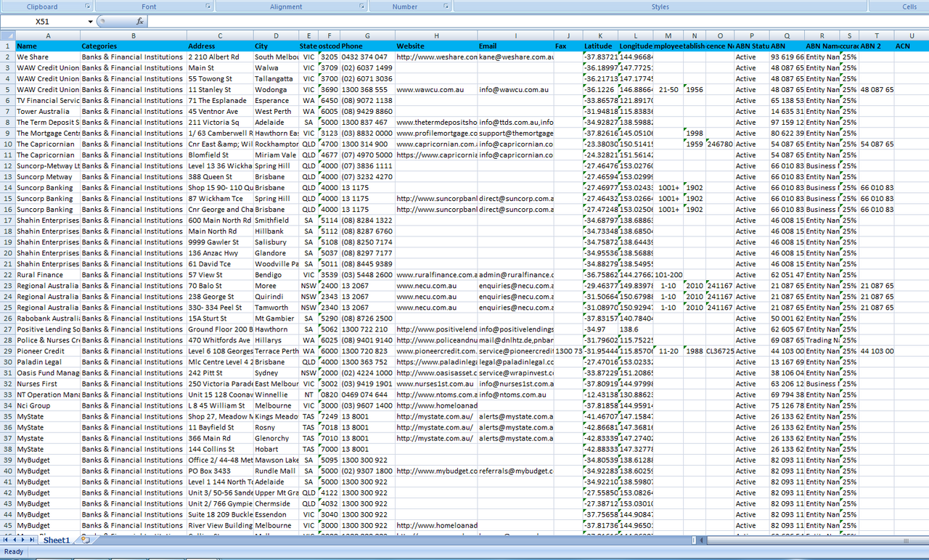Open the Alignment dialog launcher
Screen dimensions: 929x560
click(x=362, y=7)
